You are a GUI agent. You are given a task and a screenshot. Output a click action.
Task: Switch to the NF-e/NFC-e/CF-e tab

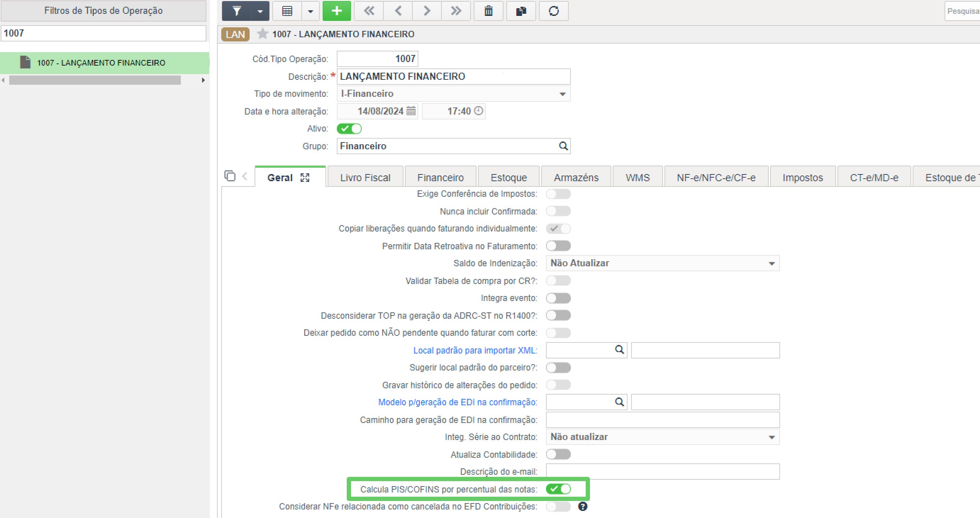[716, 178]
